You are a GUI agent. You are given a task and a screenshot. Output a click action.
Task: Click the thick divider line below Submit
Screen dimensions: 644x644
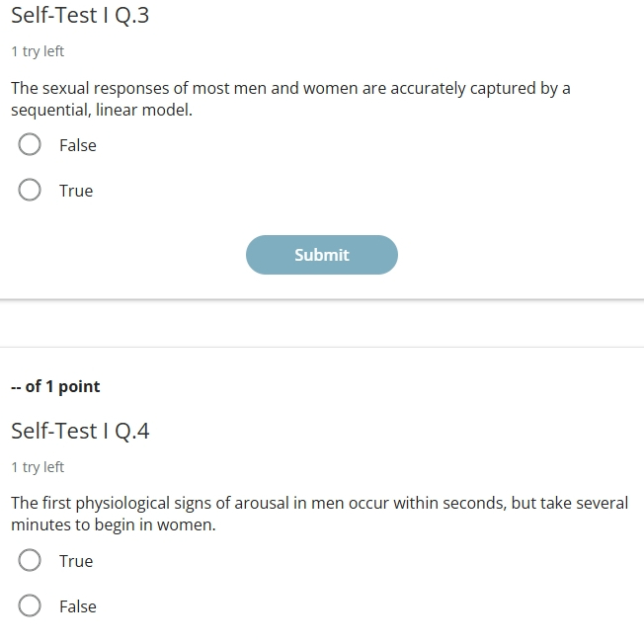pyautogui.click(x=322, y=299)
